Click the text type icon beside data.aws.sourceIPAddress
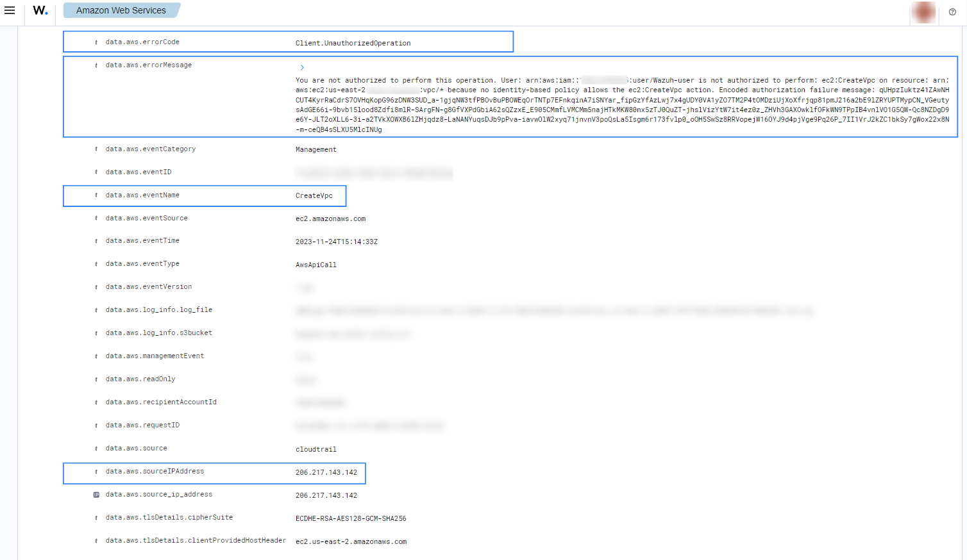The image size is (967, 560). pyautogui.click(x=96, y=472)
